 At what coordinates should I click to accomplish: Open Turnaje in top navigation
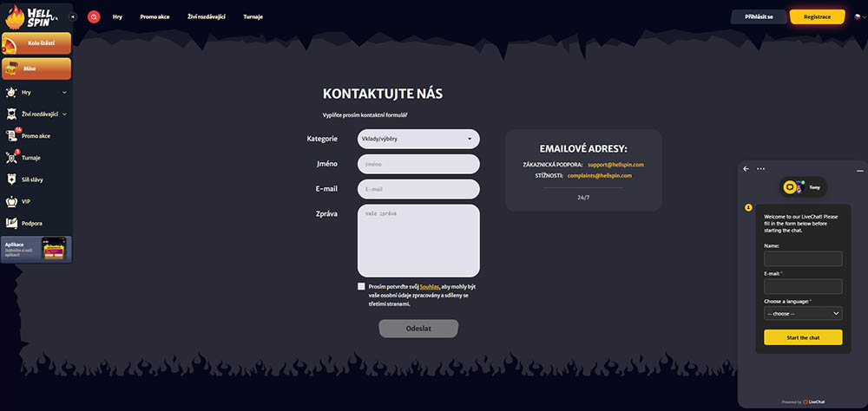click(253, 17)
